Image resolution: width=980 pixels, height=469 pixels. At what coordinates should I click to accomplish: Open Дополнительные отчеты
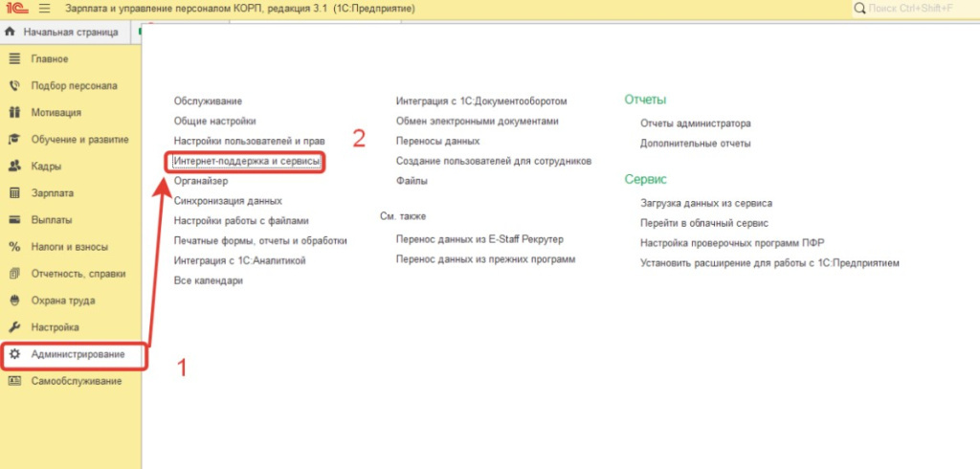696,144
